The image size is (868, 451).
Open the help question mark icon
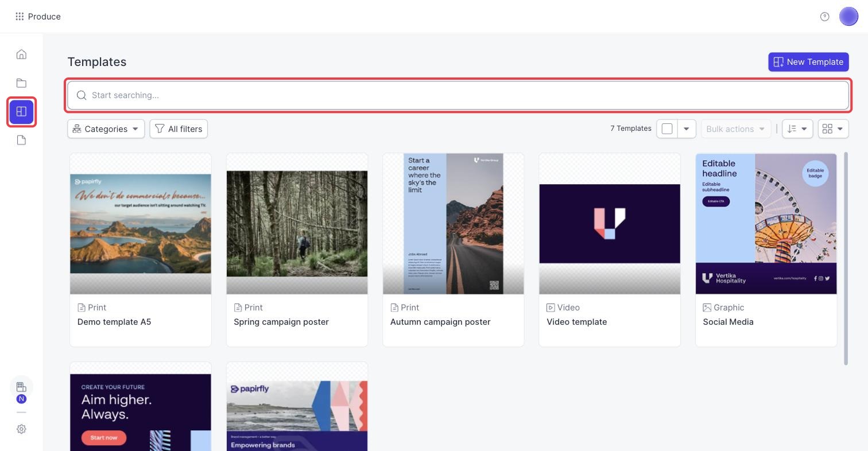pos(825,17)
